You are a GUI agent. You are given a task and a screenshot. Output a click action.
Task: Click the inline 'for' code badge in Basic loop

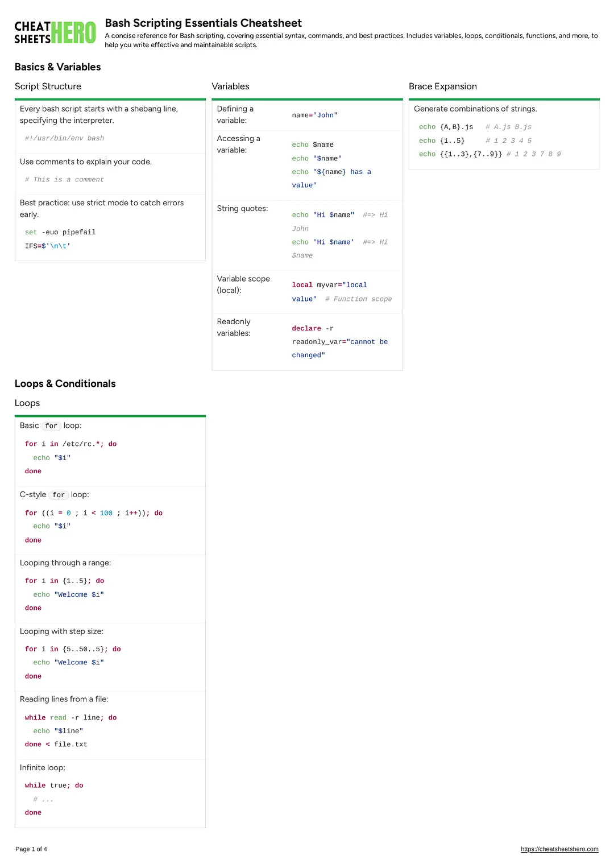coord(51,426)
